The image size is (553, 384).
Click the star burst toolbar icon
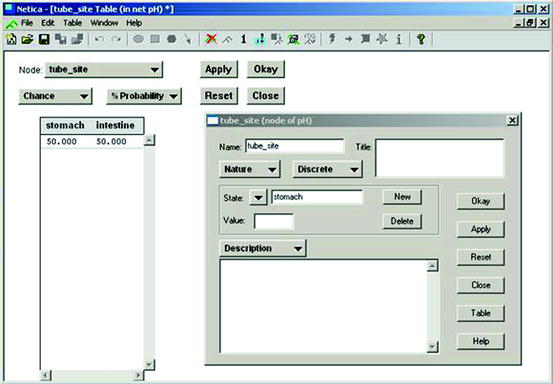click(x=382, y=39)
